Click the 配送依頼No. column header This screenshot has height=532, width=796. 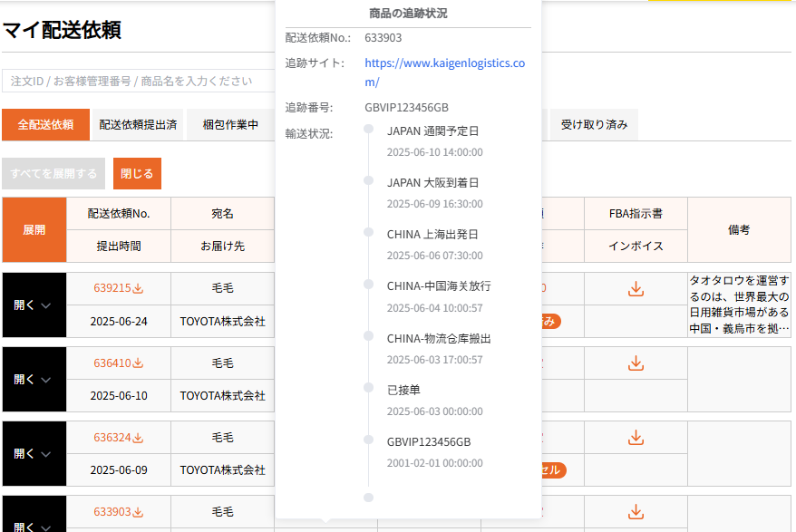click(x=119, y=214)
